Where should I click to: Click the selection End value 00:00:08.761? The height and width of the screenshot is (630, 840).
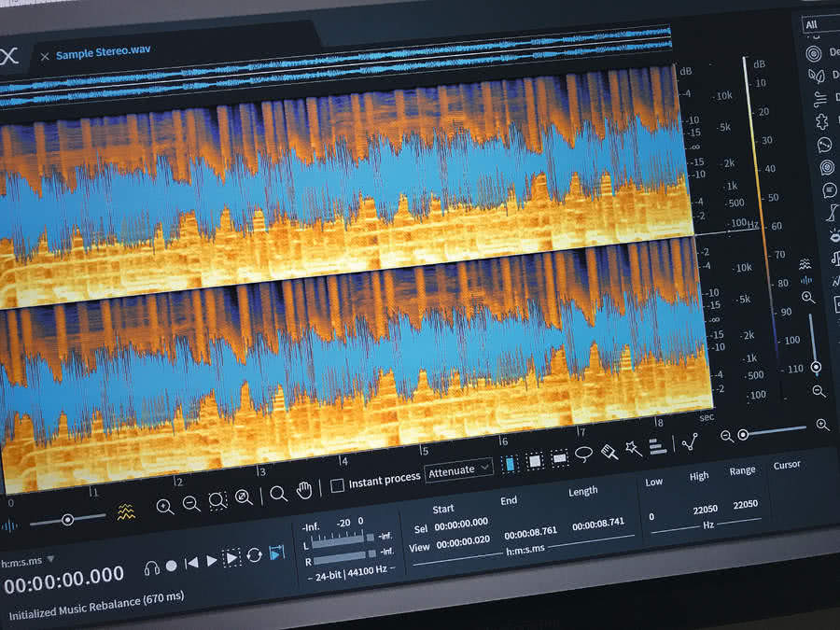click(x=530, y=533)
